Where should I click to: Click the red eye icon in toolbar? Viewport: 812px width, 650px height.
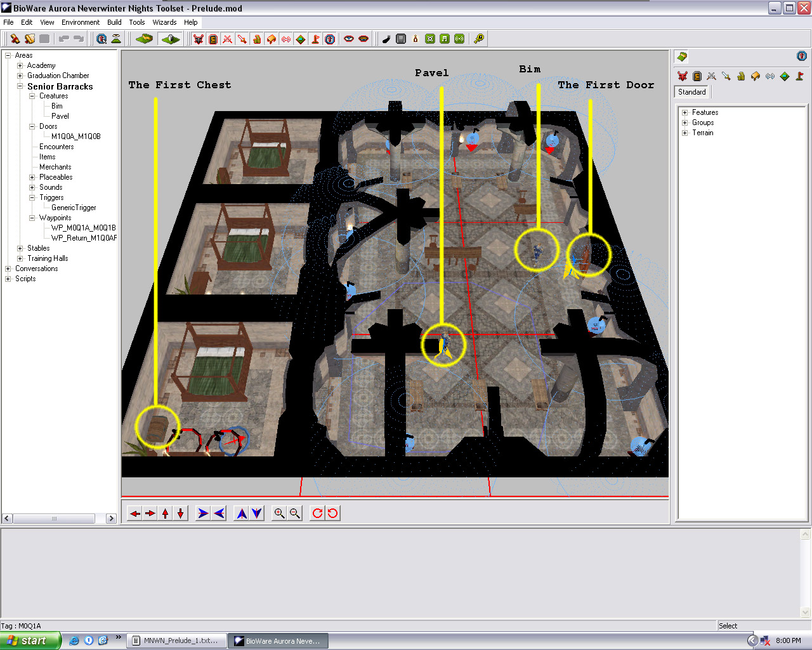point(349,39)
